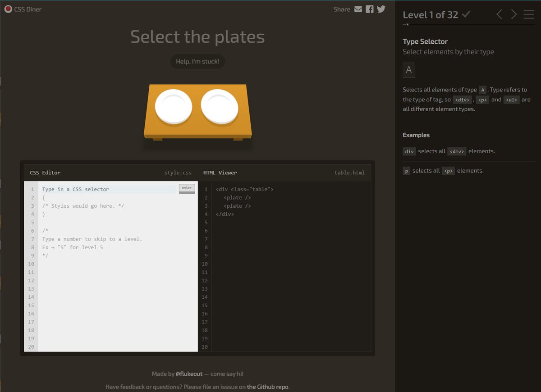Go to the previous level chevron
Viewport: 541px width, 392px height.
pyautogui.click(x=499, y=14)
